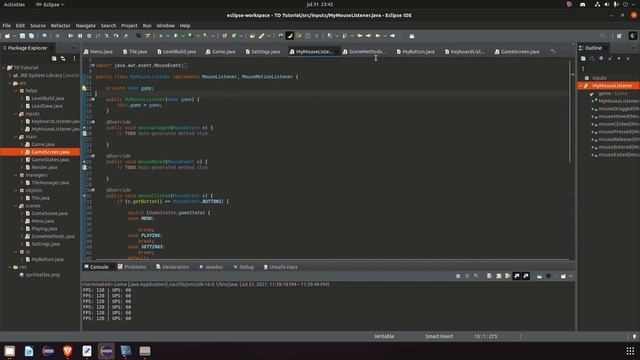Collapse the TD Tutorial project node
This screenshot has width=640, height=360.
(4, 68)
